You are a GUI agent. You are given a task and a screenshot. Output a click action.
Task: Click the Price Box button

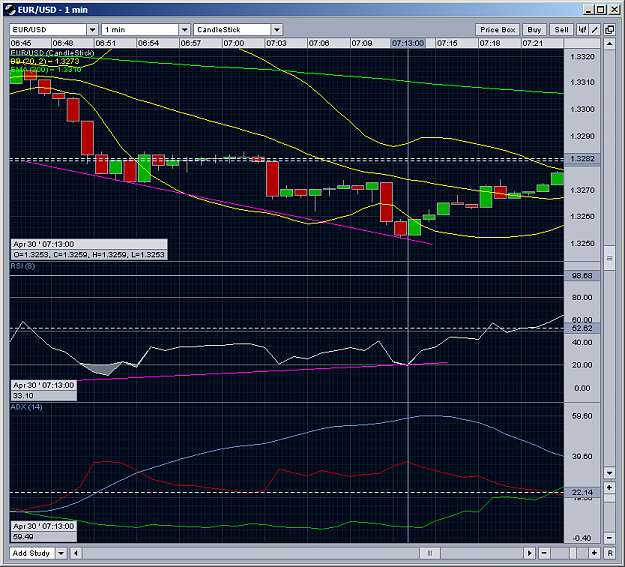497,30
